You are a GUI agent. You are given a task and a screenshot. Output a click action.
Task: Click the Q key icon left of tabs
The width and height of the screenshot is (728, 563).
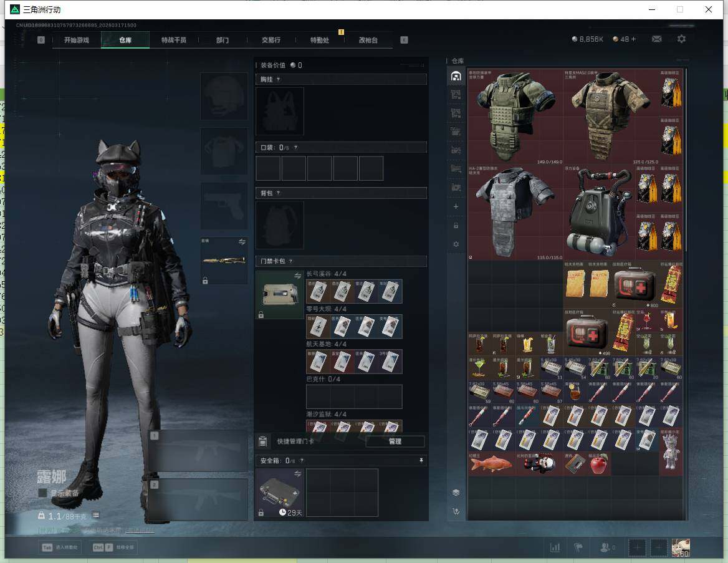[x=41, y=40]
